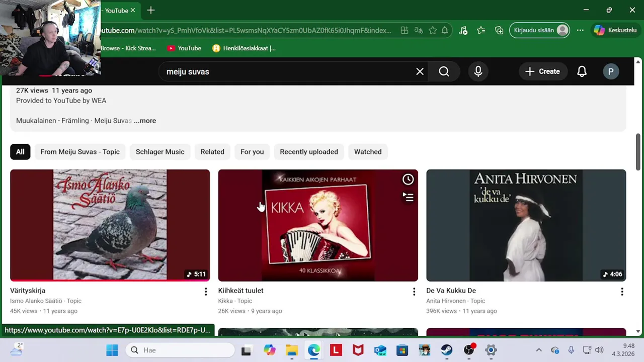
Task: Open the Värityskirja title link
Action: [x=28, y=291]
